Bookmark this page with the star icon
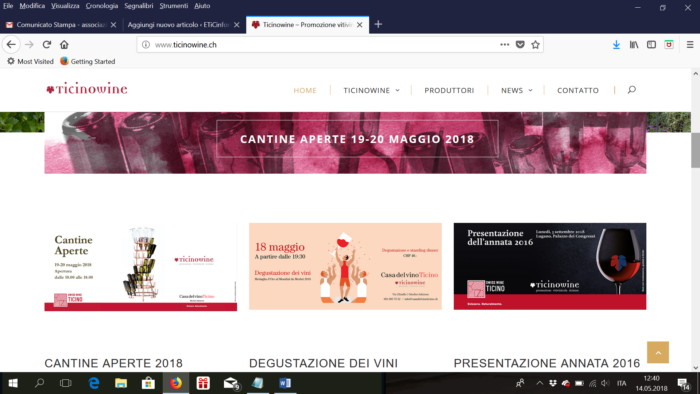This screenshot has height=394, width=700. tap(535, 45)
